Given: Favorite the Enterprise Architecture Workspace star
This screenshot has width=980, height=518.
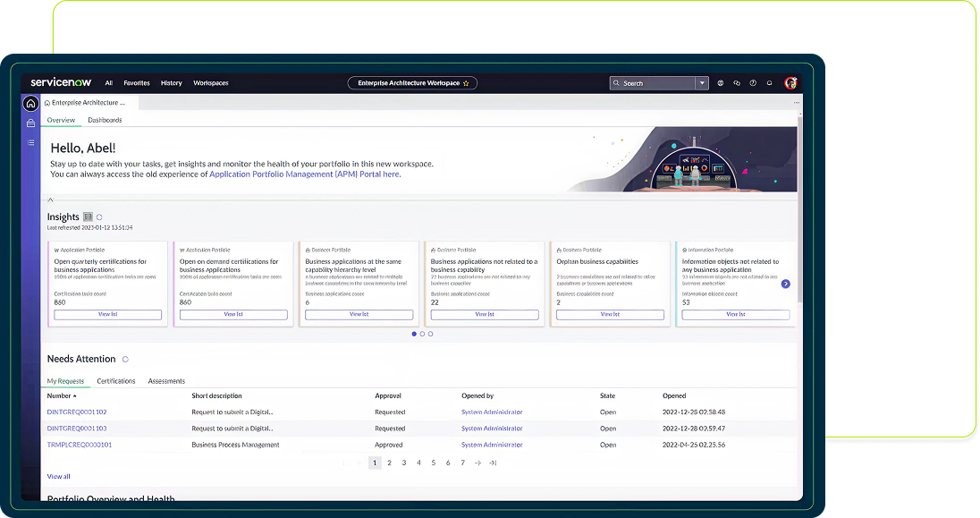Looking at the screenshot, I should point(466,83).
